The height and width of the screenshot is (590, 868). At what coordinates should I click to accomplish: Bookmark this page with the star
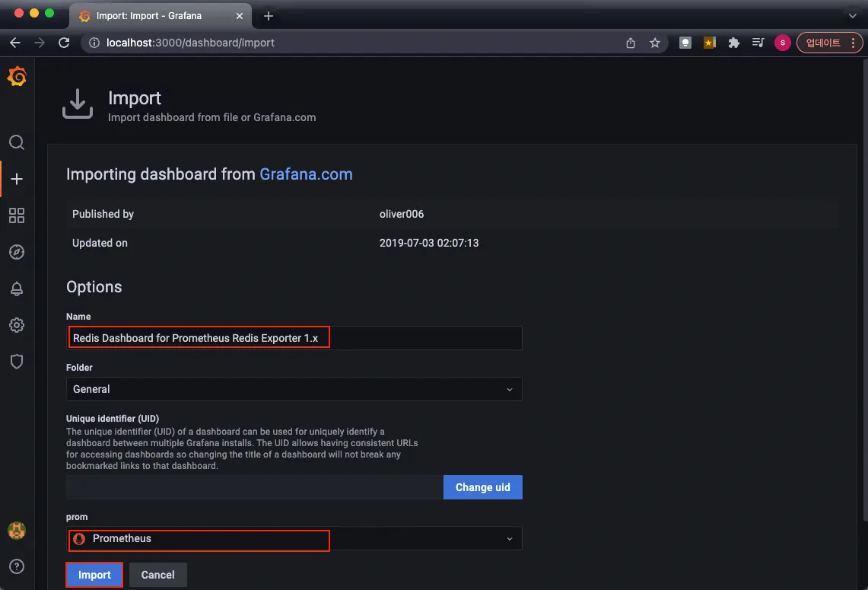point(655,43)
